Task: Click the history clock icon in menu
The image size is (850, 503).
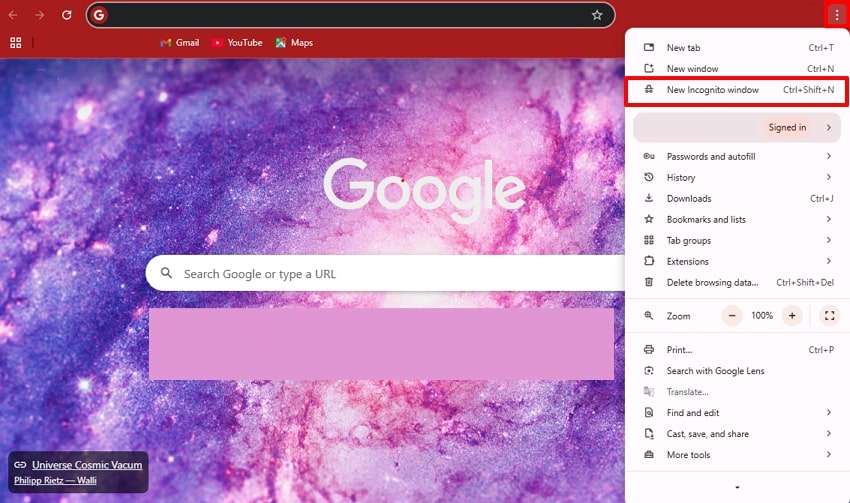Action: tap(648, 177)
